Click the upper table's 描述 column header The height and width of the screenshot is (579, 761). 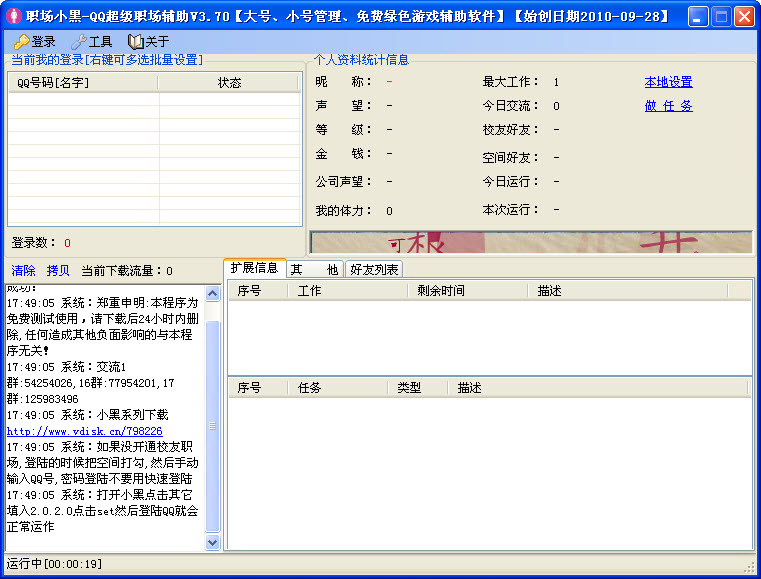tap(628, 291)
